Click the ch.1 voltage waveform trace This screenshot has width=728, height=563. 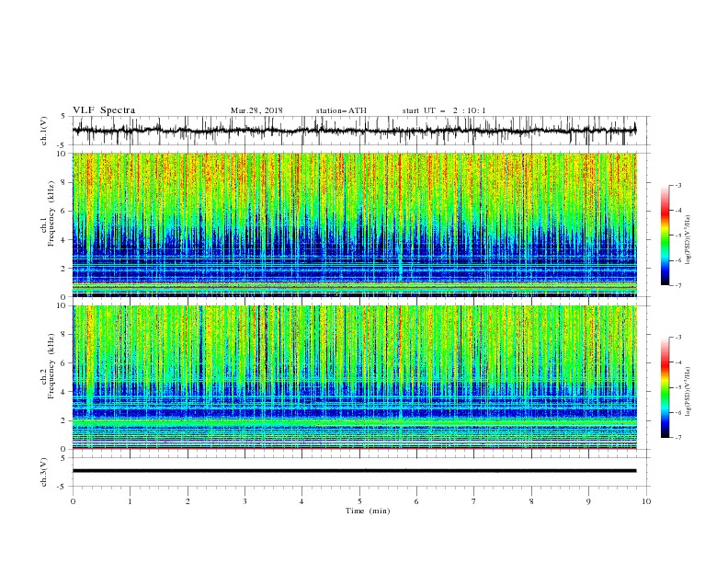[354, 131]
